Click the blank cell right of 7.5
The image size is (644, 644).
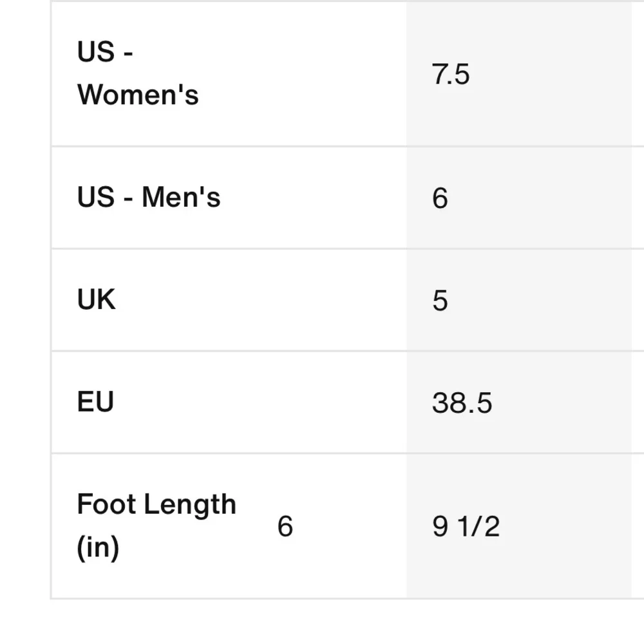tap(637, 75)
